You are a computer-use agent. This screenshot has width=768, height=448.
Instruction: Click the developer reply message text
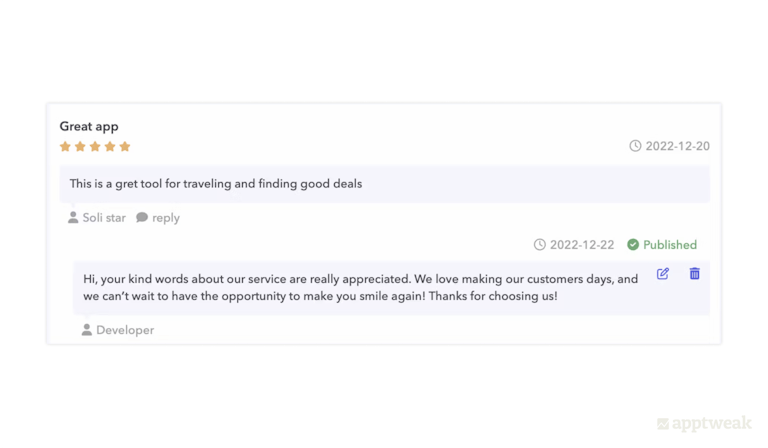click(360, 288)
